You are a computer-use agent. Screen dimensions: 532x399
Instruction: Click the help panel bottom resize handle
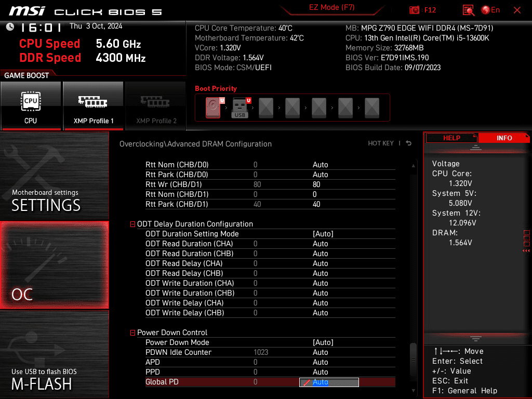476,339
